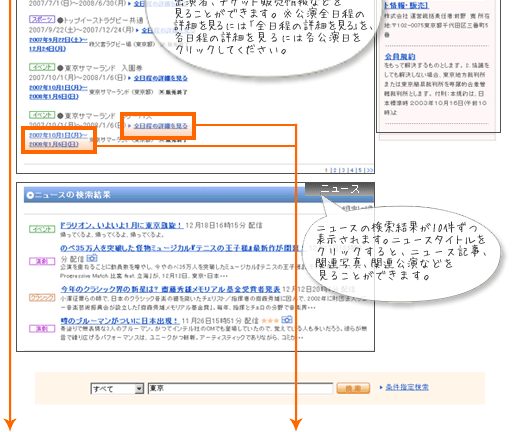Click the >> next pages link
520x432 pixels.
pyautogui.click(x=369, y=170)
